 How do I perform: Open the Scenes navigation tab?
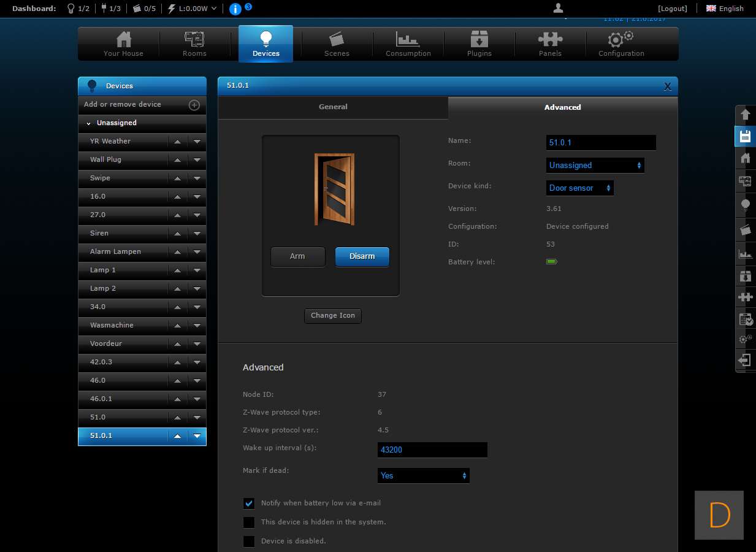(337, 44)
